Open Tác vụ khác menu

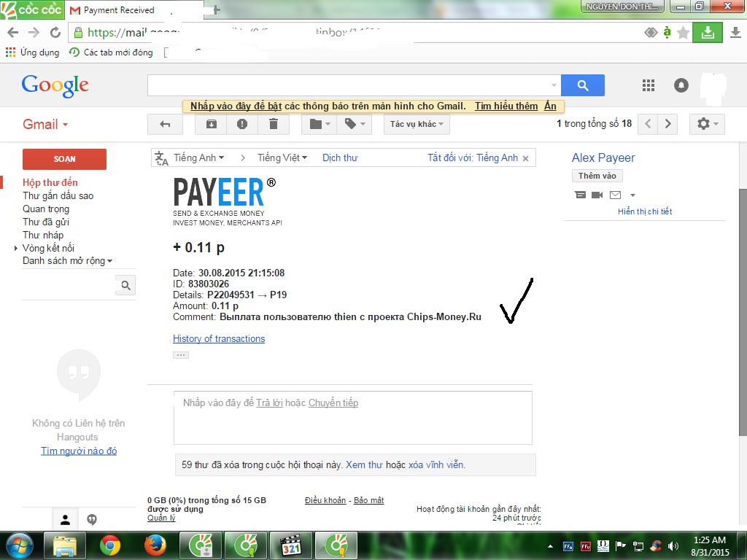coord(417,124)
